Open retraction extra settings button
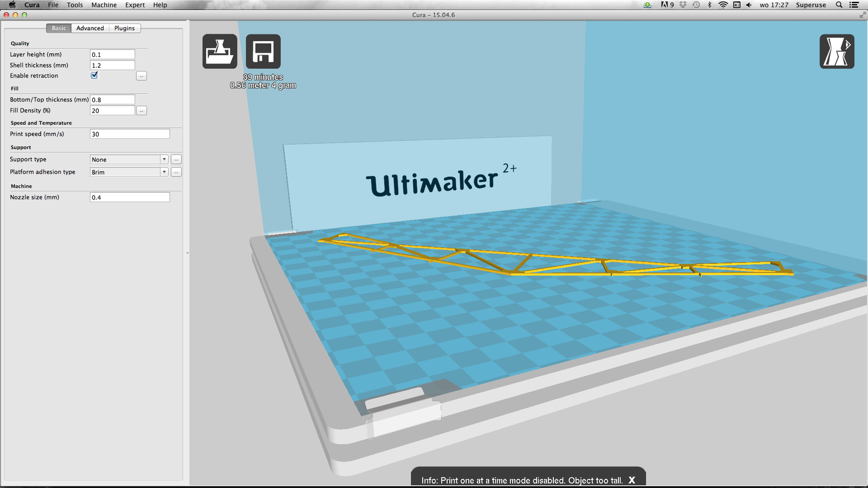The image size is (868, 488). pyautogui.click(x=141, y=76)
